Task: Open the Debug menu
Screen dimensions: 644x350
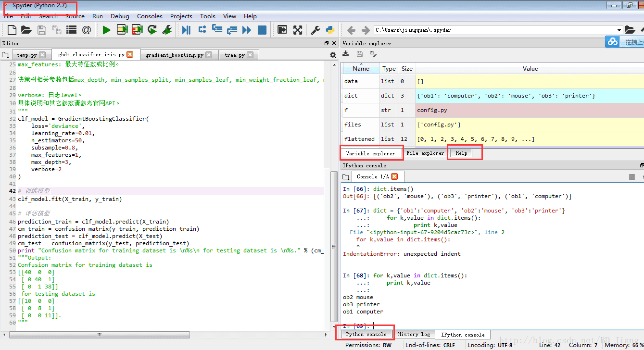Action: tap(120, 16)
